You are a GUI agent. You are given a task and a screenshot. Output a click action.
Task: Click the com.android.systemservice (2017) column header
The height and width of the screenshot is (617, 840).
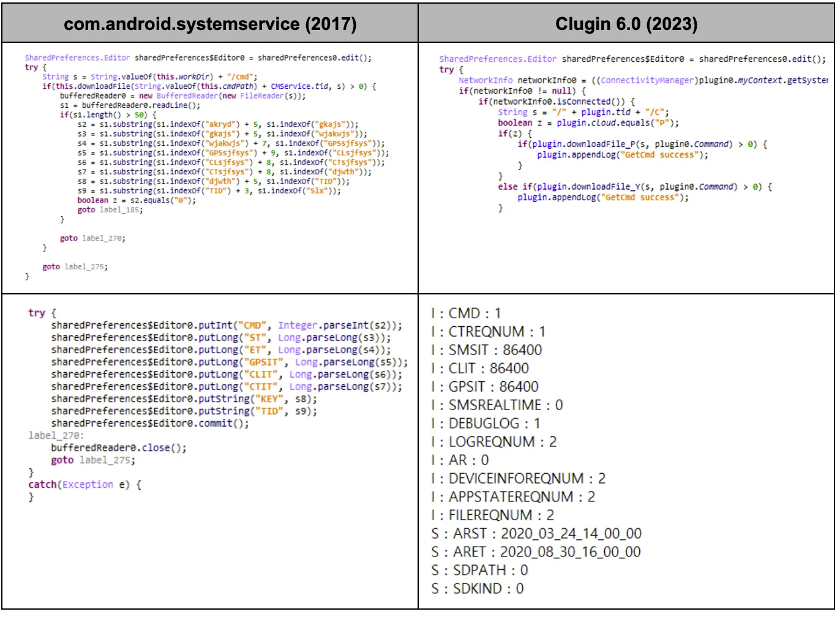tap(210, 23)
